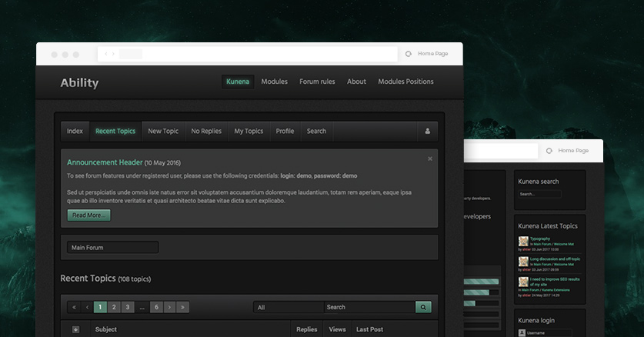Click the avatar beside the SEO results topic
644x337 pixels.
523,282
